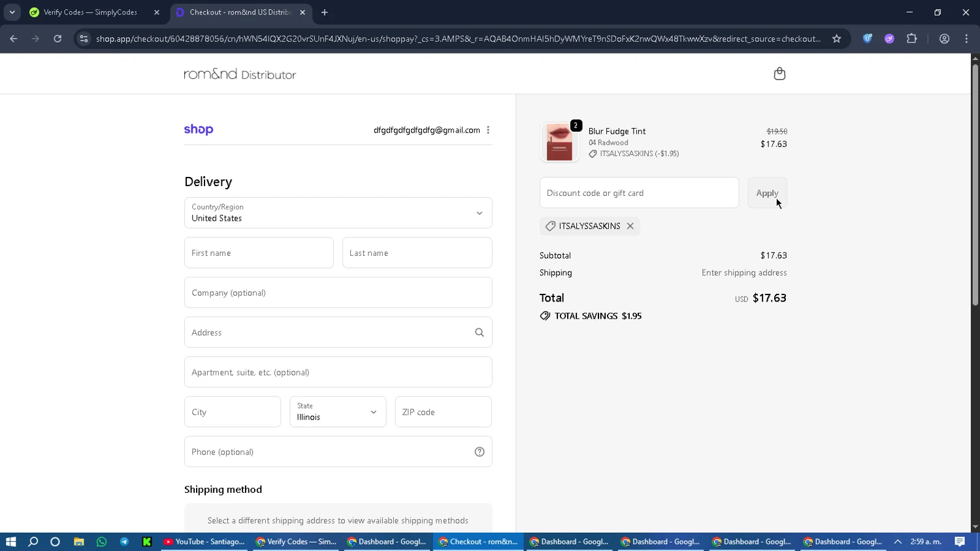Switch to YouTube Santiago taskbar window
The image size is (980, 551).
(204, 541)
